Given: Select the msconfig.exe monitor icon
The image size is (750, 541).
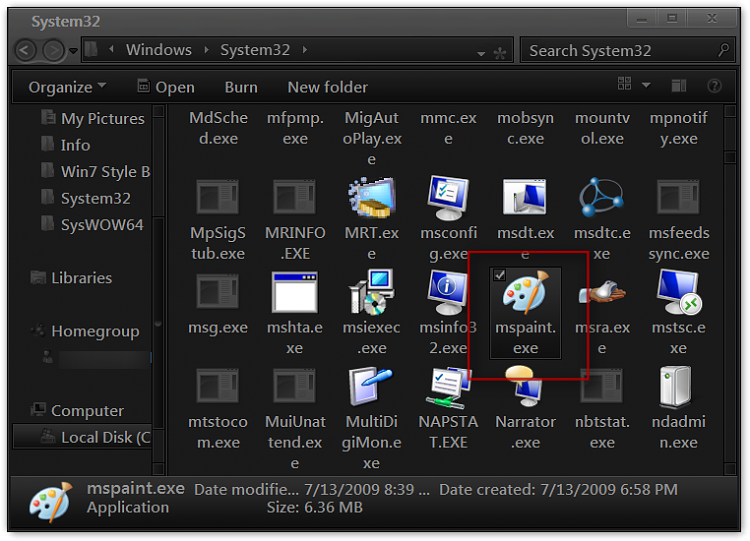Looking at the screenshot, I should (x=448, y=197).
